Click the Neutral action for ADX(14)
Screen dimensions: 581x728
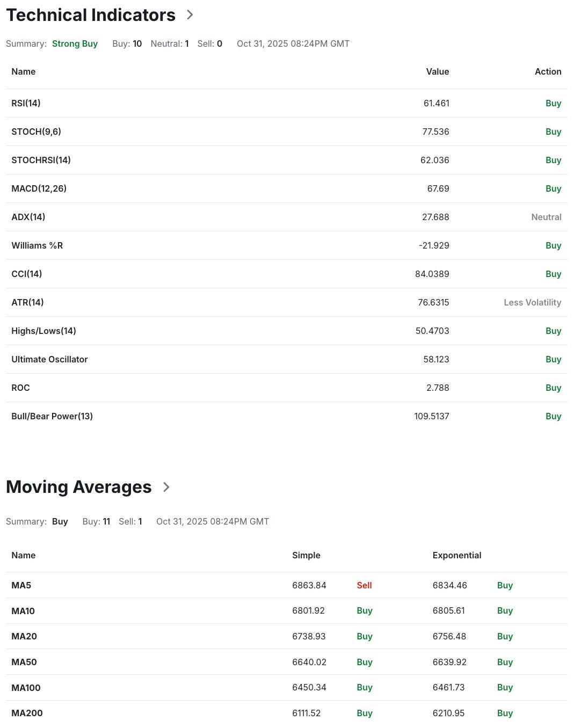(x=546, y=217)
